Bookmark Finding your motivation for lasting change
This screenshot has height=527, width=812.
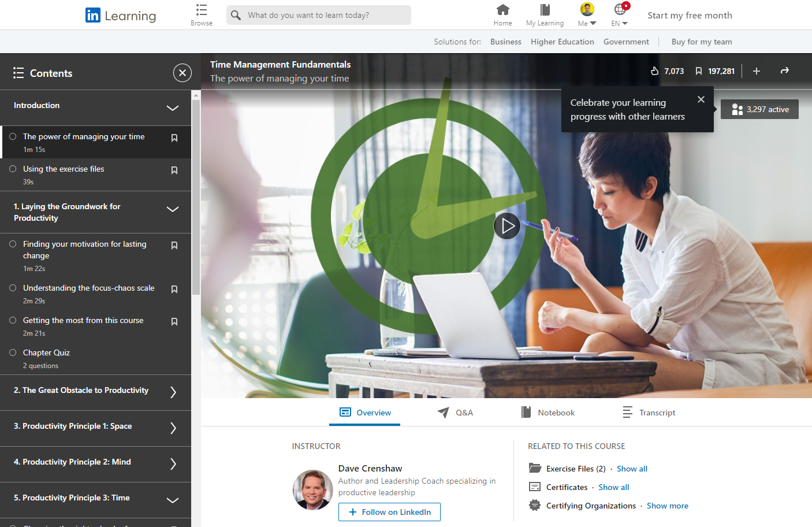174,246
